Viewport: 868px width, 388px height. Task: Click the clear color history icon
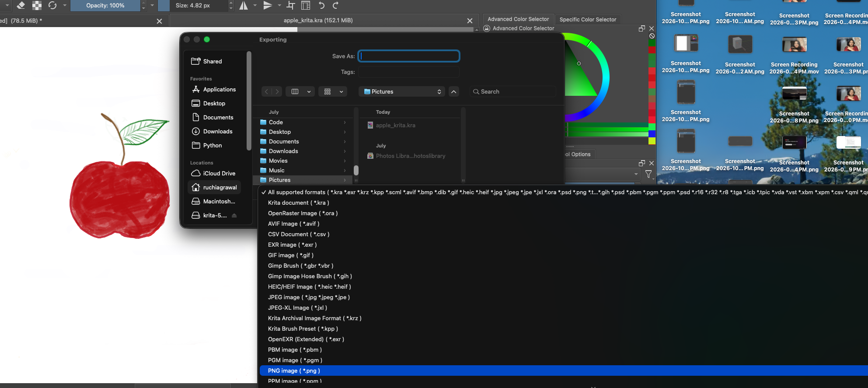click(x=652, y=36)
